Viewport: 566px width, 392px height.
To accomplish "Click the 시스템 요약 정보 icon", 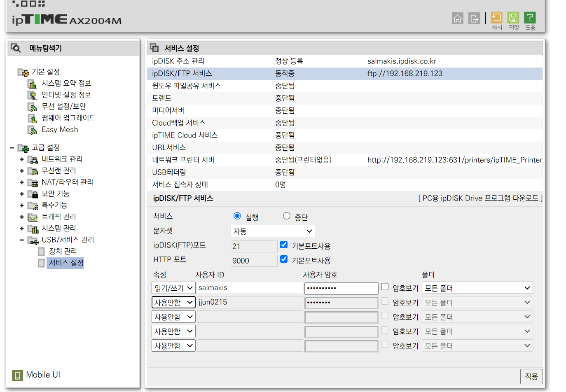I will click(x=33, y=84).
